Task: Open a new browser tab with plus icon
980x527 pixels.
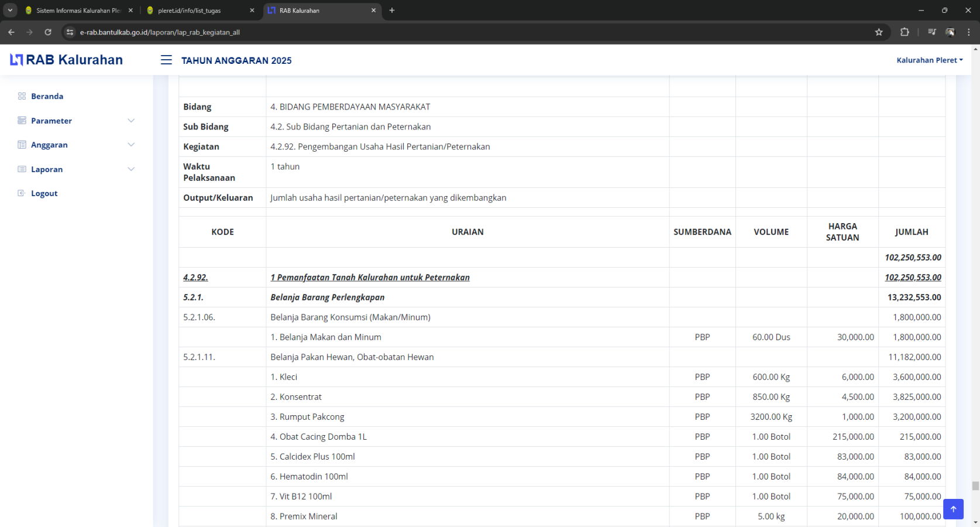Action: [x=392, y=11]
